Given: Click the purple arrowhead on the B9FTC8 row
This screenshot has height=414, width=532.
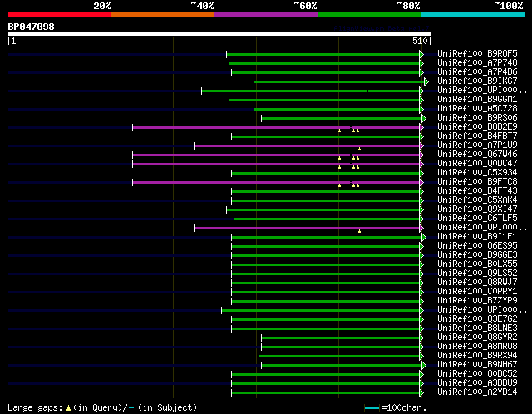Looking at the screenshot, I should (421, 183).
